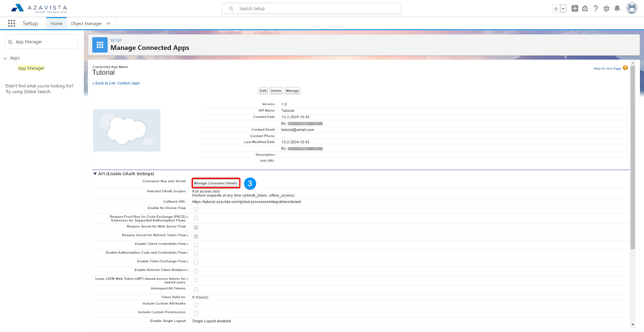Screen dimensions: 644x332
Task: Click the scrollbar up arrow
Action: 633,63
